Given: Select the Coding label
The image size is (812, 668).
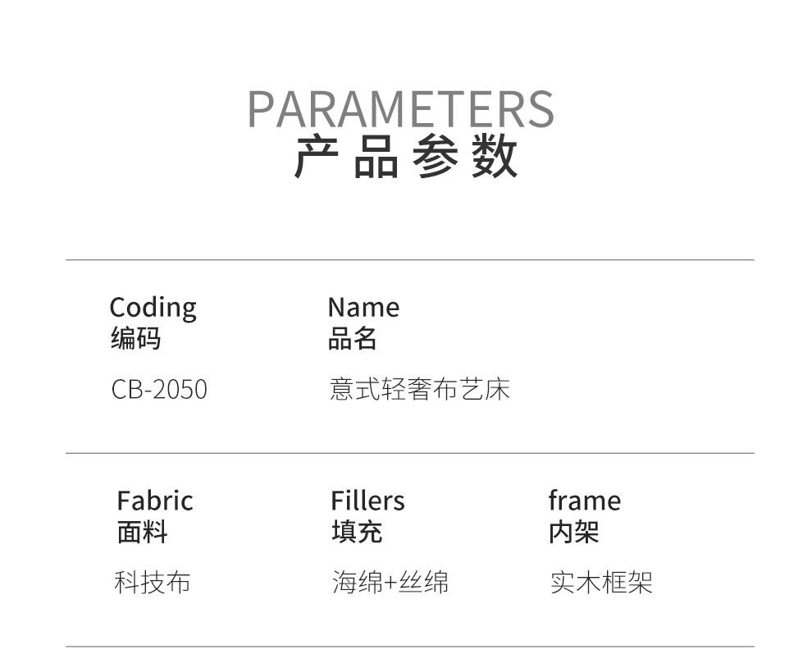Looking at the screenshot, I should (153, 308).
